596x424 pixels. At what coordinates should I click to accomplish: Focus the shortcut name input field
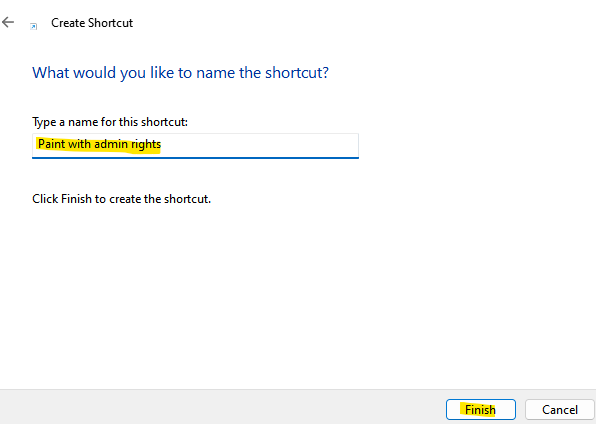coord(195,146)
